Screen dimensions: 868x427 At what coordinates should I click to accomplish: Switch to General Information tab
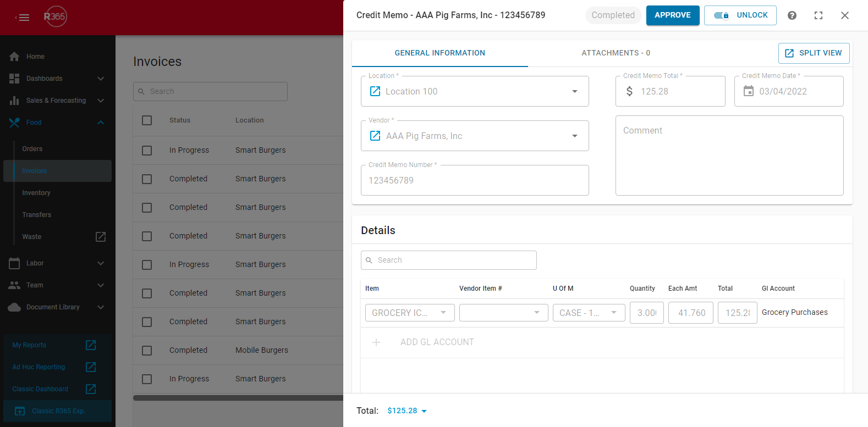tap(440, 53)
